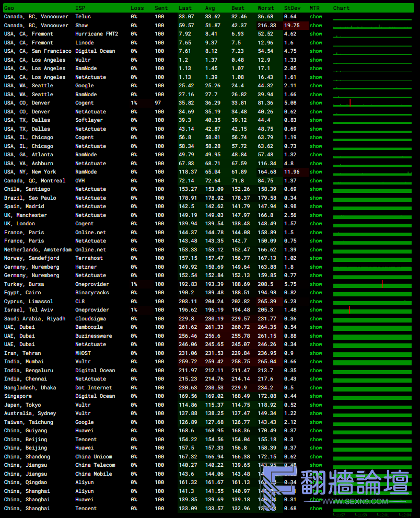
Task: Click the Geo column header
Action: point(9,8)
